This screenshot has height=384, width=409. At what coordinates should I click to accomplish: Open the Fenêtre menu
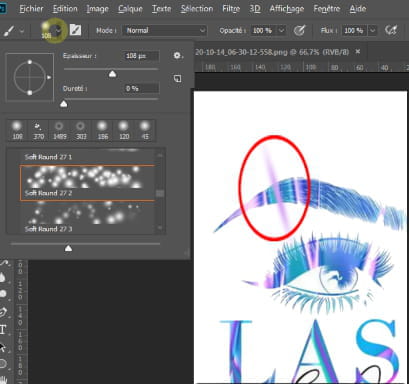point(327,9)
